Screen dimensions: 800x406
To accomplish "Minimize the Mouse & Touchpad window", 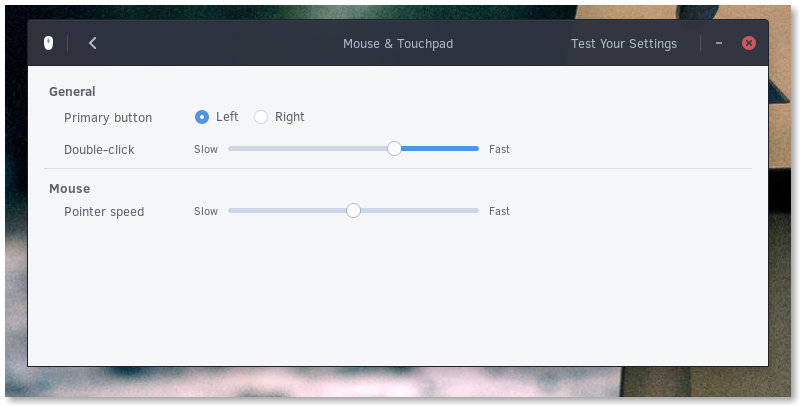I will [719, 43].
